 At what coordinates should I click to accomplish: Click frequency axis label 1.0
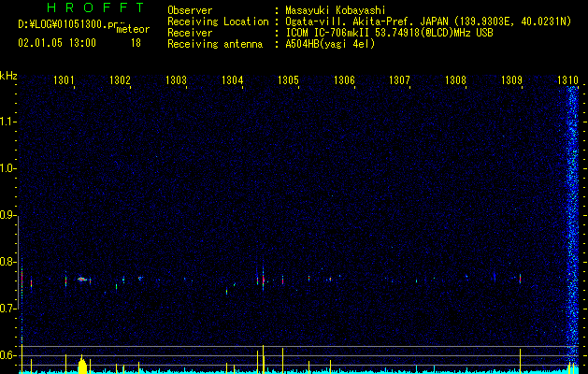click(x=7, y=168)
